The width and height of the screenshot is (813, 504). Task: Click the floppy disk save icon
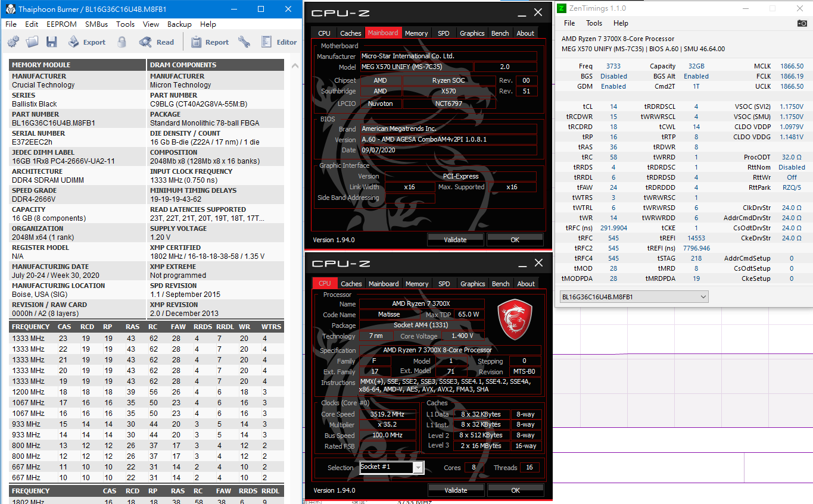click(52, 42)
